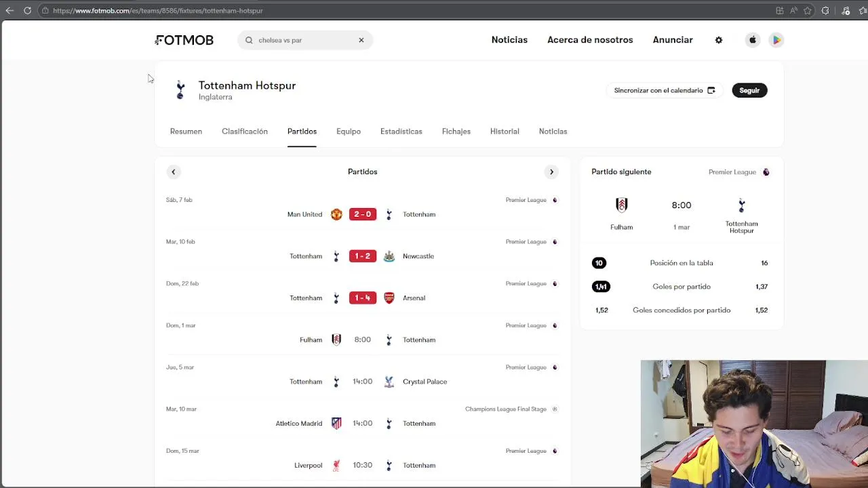Open Tottenham 1-2 Newcastle score
Viewport: 868px width, 488px height.
coord(362,256)
